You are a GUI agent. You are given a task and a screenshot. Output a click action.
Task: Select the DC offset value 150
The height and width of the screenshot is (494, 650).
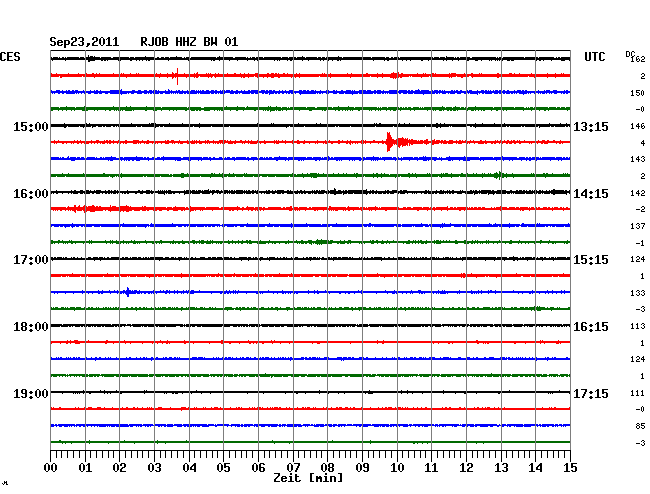pyautogui.click(x=638, y=93)
